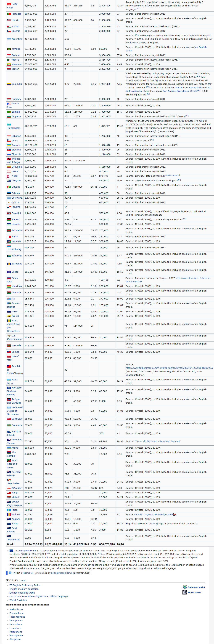Open the Francophone link
Image resolution: width=214 pixels, height=644 pixels.
16,613
